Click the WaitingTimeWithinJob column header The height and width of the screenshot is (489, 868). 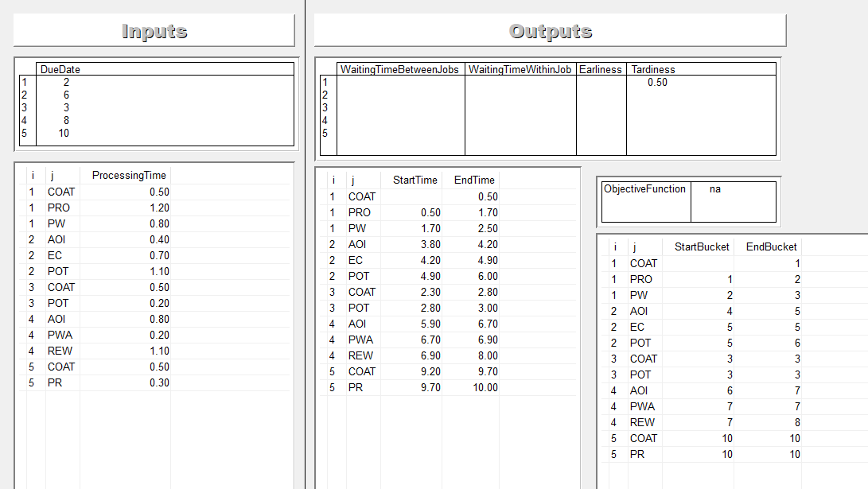tap(520, 69)
